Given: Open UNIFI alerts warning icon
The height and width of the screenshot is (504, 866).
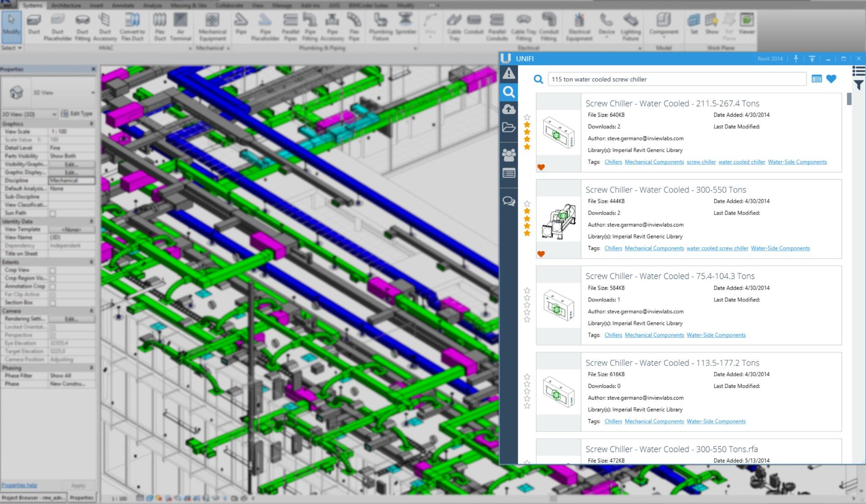Looking at the screenshot, I should pyautogui.click(x=509, y=74).
